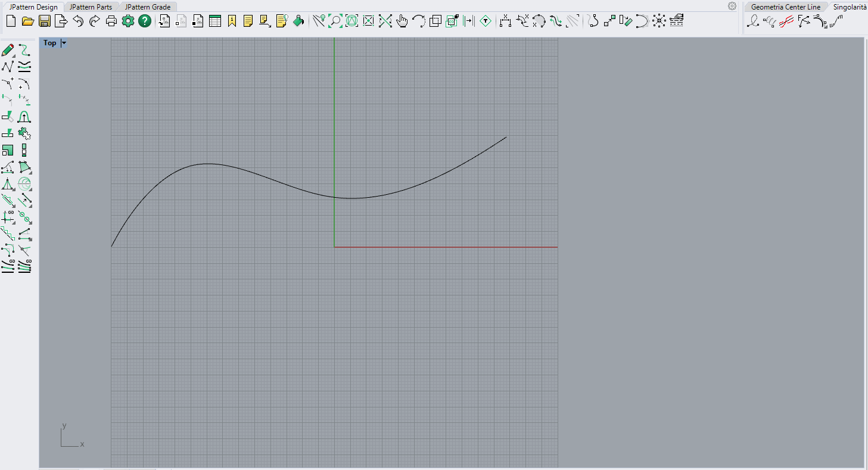Activate the Pan hand tool

[402, 21]
